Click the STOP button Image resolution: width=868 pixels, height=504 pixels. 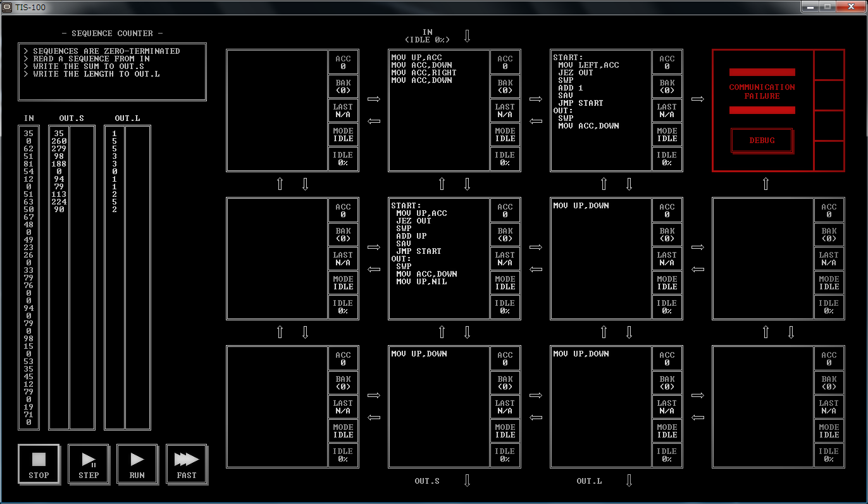(x=39, y=464)
